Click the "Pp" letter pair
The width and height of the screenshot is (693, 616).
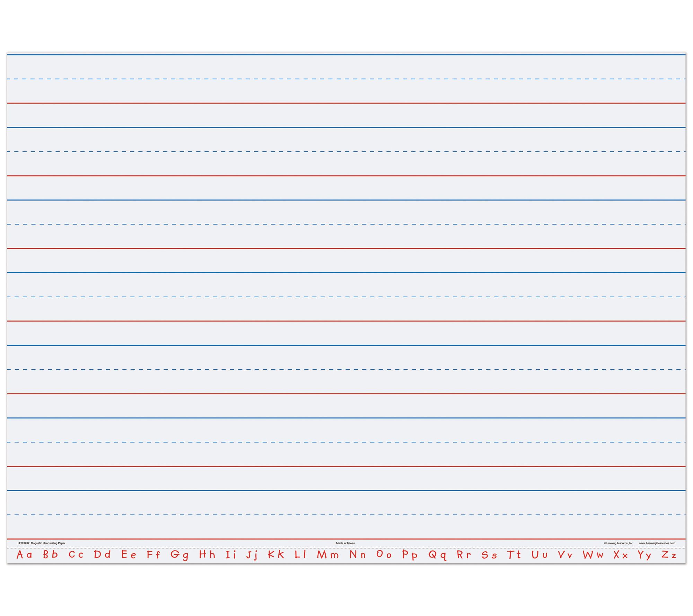pyautogui.click(x=410, y=555)
